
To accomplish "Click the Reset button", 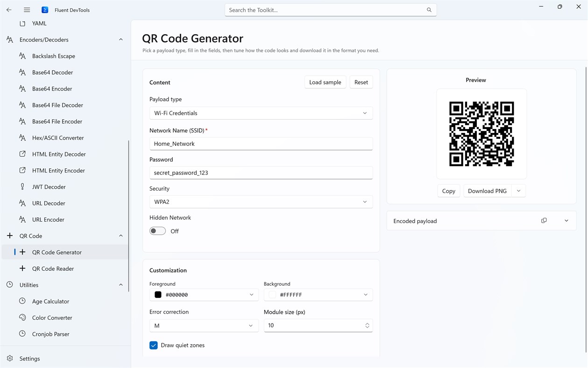I will pyautogui.click(x=361, y=82).
